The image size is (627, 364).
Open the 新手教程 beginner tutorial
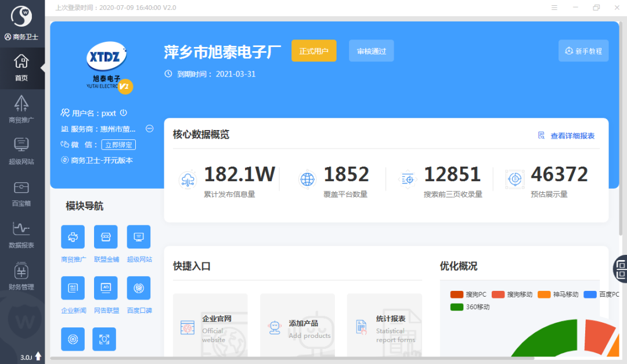[x=583, y=51]
